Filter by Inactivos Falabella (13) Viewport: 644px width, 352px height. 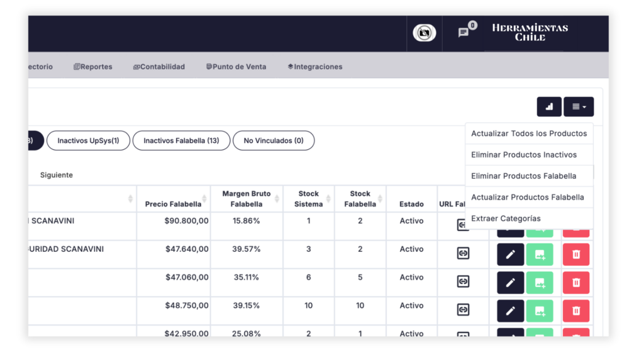point(181,140)
